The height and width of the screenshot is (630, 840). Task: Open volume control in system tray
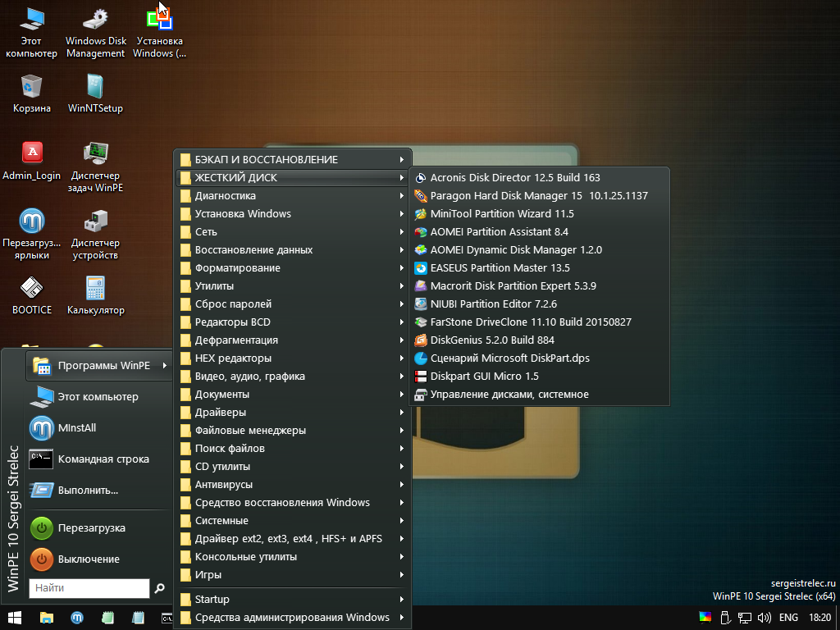point(764,618)
